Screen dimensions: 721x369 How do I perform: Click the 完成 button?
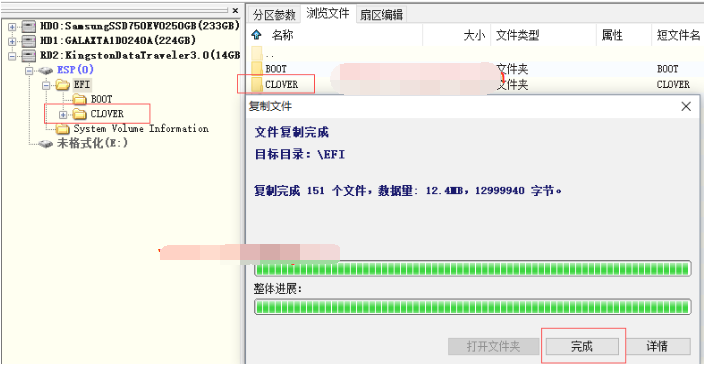pyautogui.click(x=582, y=346)
